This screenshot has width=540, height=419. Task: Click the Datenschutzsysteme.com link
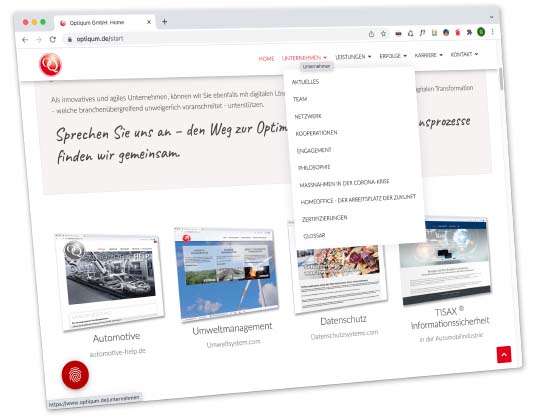coord(344,334)
